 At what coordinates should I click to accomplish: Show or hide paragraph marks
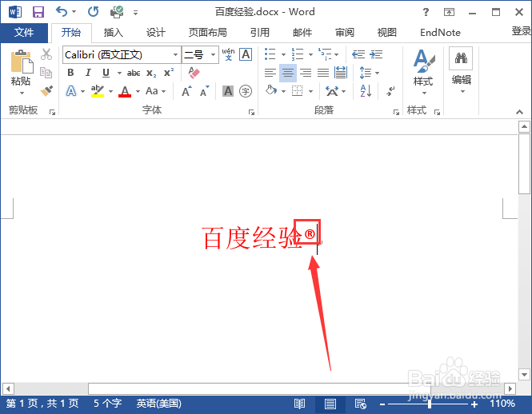tap(390, 91)
